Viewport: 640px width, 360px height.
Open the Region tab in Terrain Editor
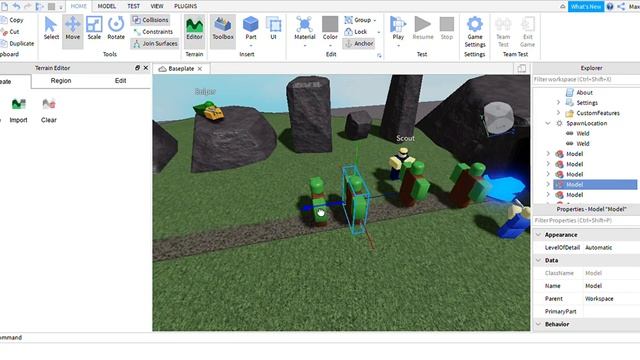tap(61, 81)
